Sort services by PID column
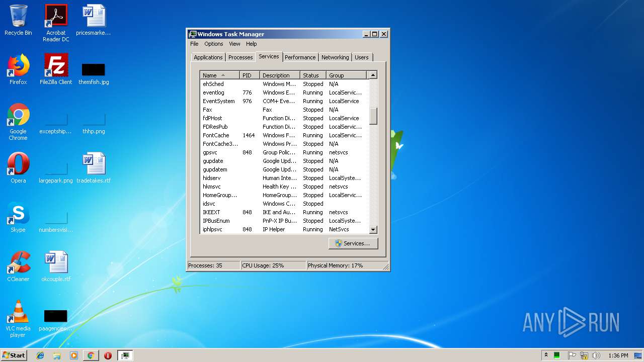Image resolution: width=644 pixels, height=362 pixels. (x=250, y=75)
